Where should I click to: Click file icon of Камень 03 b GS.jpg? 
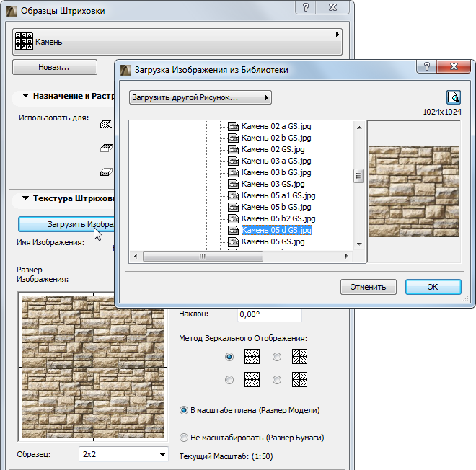(233, 172)
